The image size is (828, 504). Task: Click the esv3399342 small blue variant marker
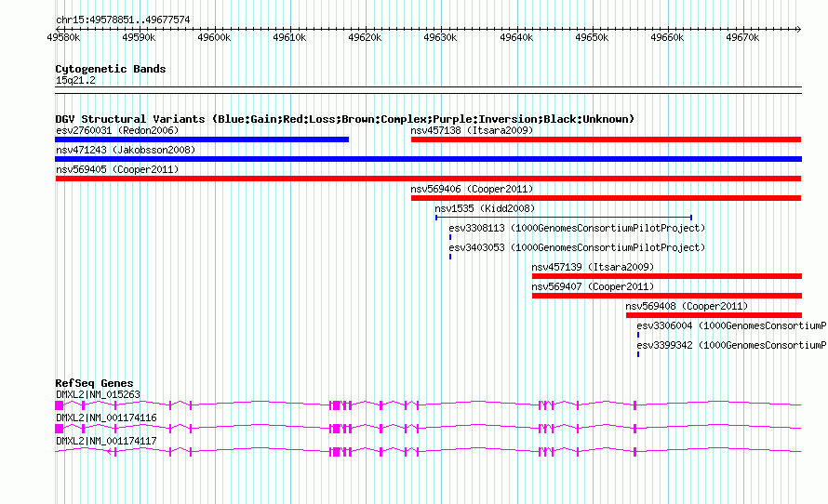click(638, 354)
